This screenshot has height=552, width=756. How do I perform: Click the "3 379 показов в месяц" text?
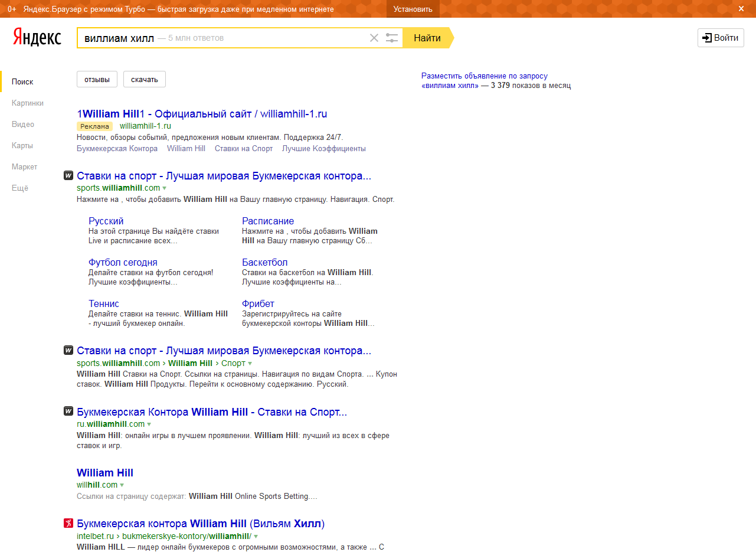tap(531, 86)
